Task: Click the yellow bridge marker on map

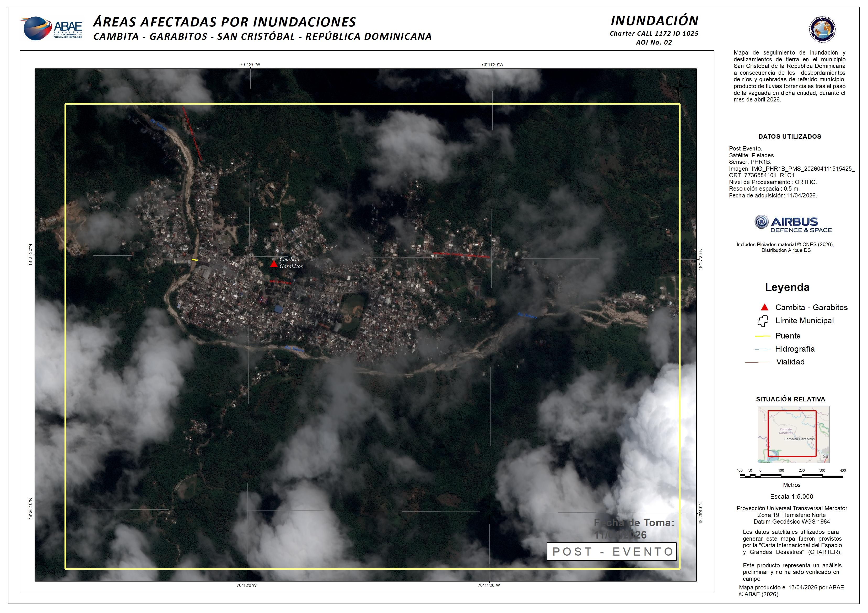Action: click(195, 260)
